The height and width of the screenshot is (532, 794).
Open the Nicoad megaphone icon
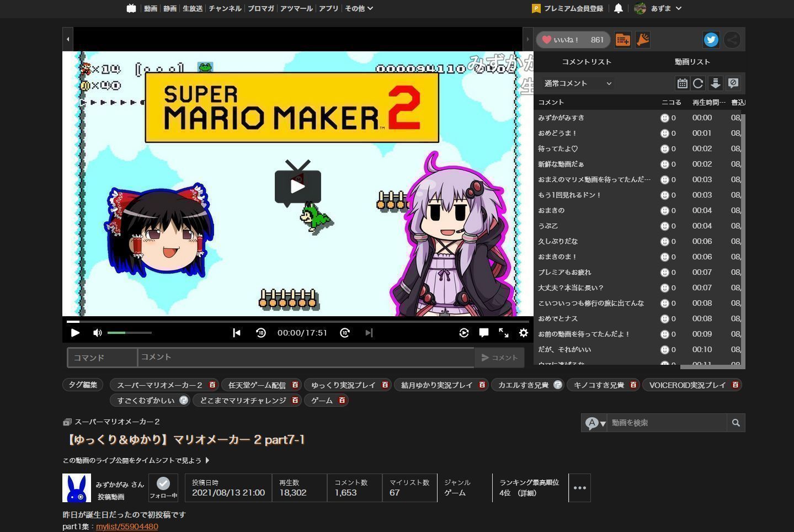(x=643, y=40)
